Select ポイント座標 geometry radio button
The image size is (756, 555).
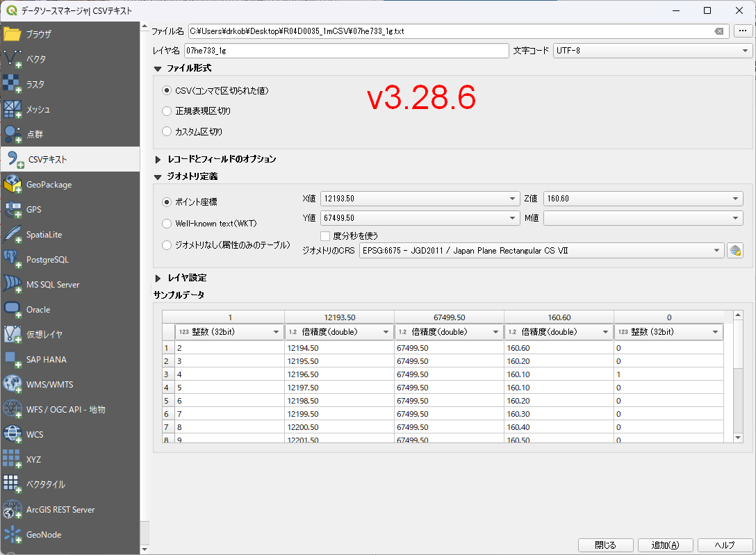pos(167,202)
